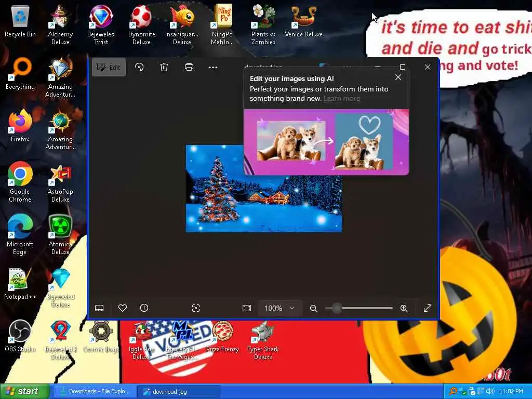
Task: Toggle the filmstrip view icon
Action: (99, 308)
